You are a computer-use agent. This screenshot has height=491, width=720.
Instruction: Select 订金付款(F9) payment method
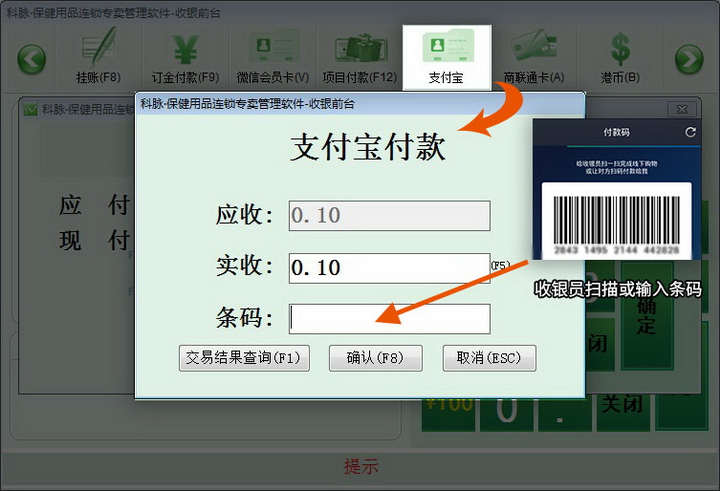coord(185,56)
